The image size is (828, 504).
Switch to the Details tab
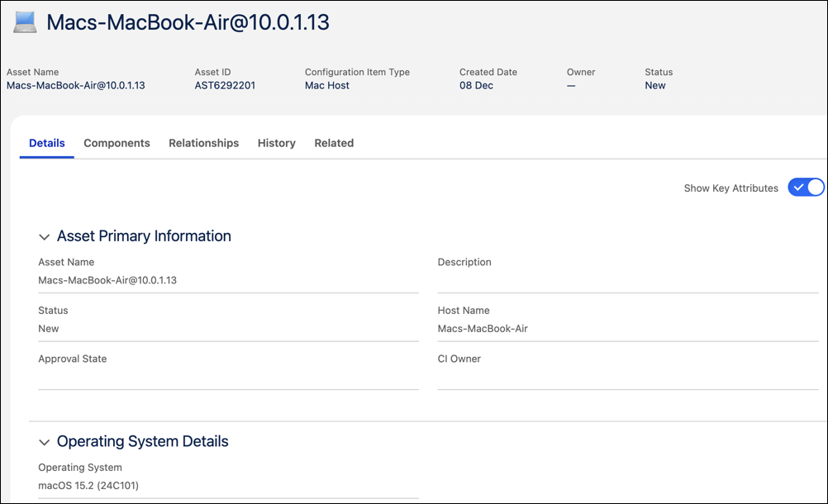coord(47,143)
